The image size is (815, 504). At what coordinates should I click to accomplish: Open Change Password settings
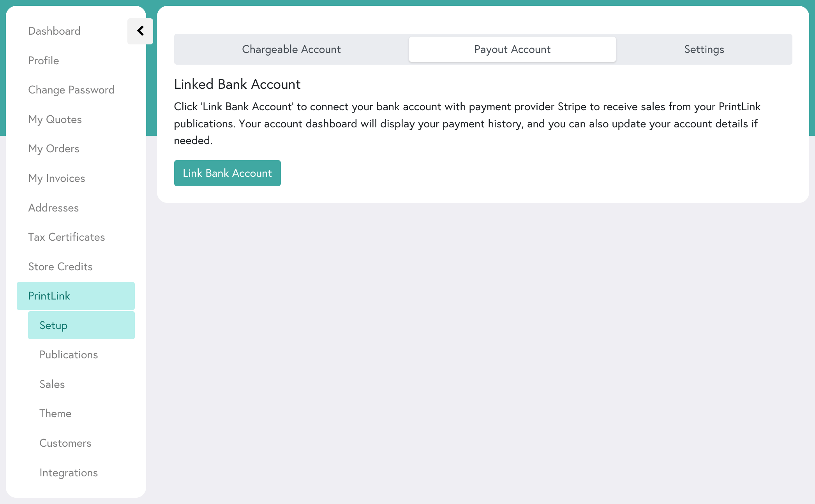[71, 90]
